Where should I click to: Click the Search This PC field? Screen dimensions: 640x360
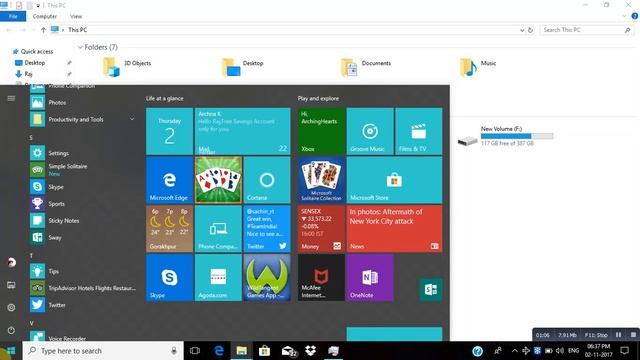click(x=587, y=30)
